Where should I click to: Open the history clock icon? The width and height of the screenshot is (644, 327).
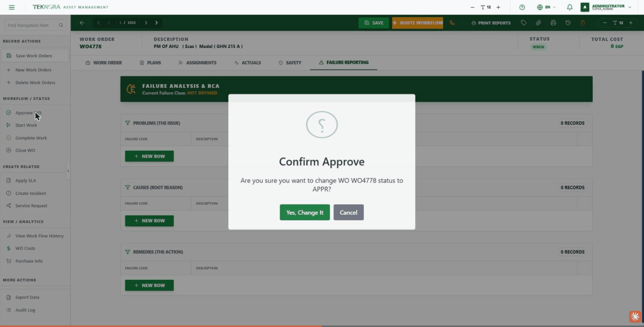pos(568,23)
